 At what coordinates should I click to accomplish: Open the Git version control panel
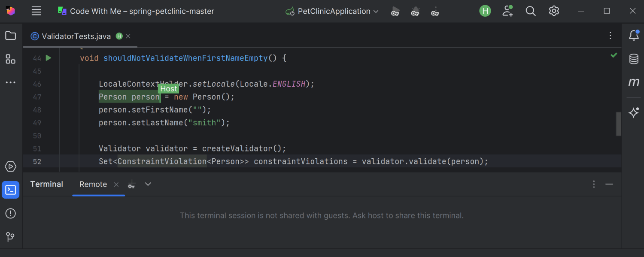tap(10, 236)
